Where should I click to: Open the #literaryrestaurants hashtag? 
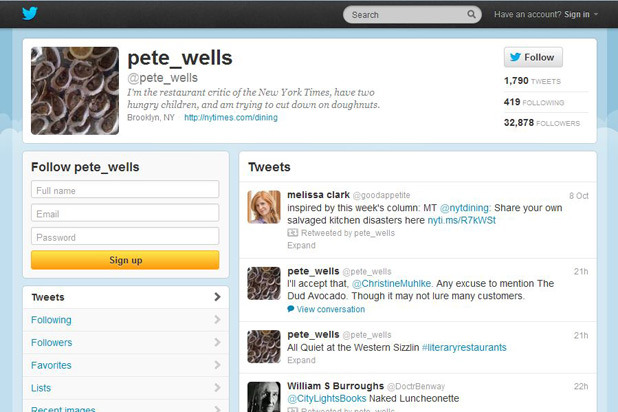[x=464, y=347]
